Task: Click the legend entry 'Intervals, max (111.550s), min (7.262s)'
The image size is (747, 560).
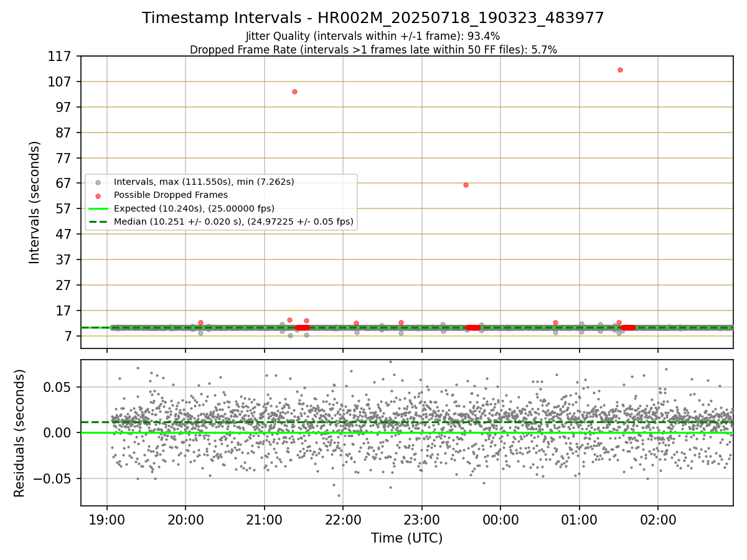Action: point(204,182)
